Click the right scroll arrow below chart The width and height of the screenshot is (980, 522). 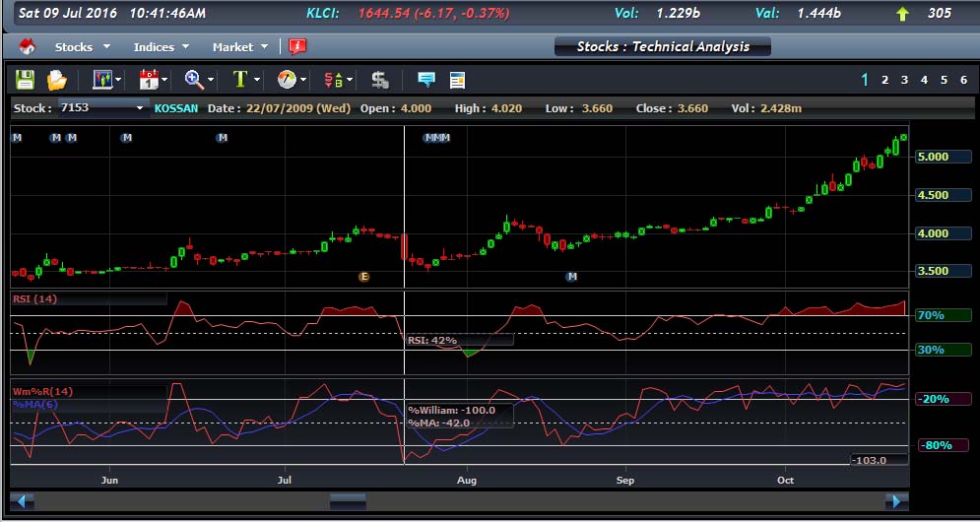tap(897, 501)
